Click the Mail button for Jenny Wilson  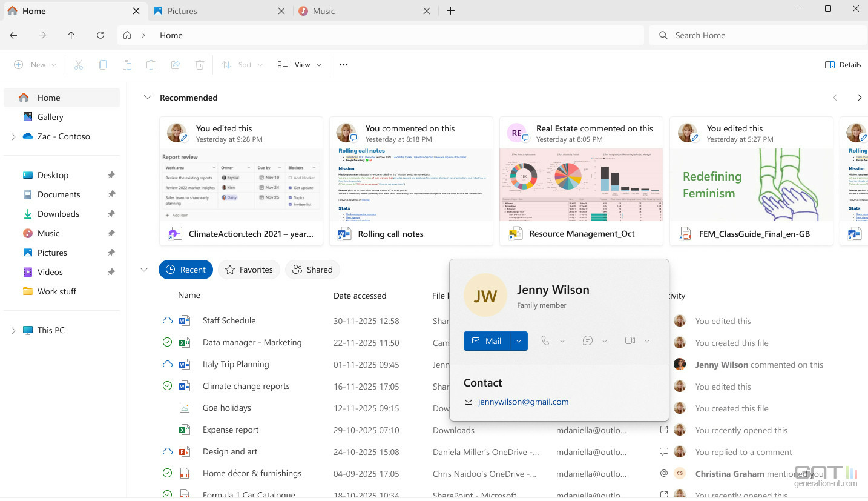pyautogui.click(x=487, y=341)
